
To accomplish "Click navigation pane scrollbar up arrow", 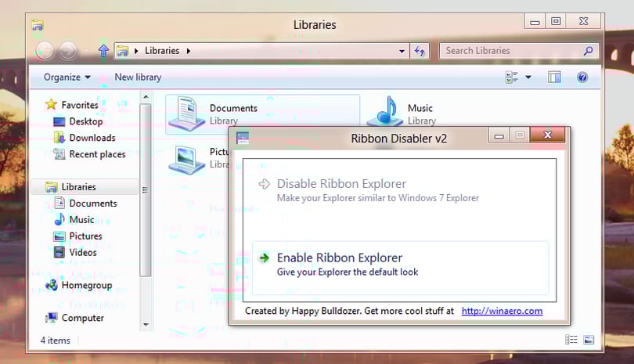I will click(146, 97).
